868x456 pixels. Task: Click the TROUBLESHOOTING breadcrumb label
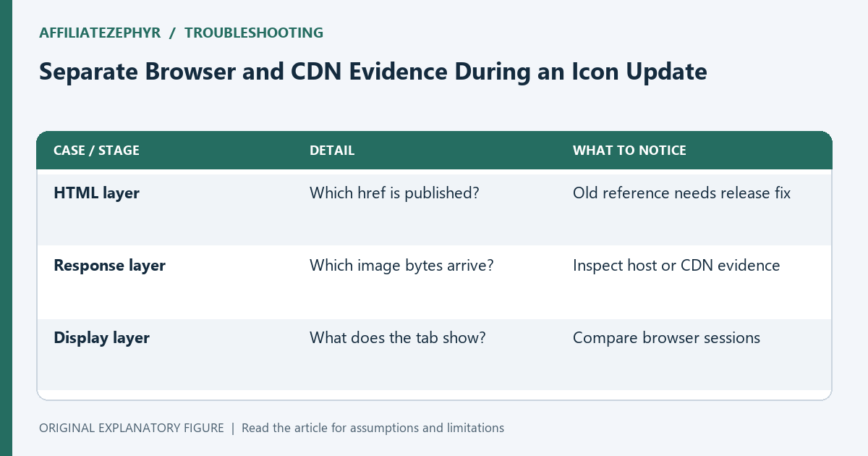coord(254,33)
